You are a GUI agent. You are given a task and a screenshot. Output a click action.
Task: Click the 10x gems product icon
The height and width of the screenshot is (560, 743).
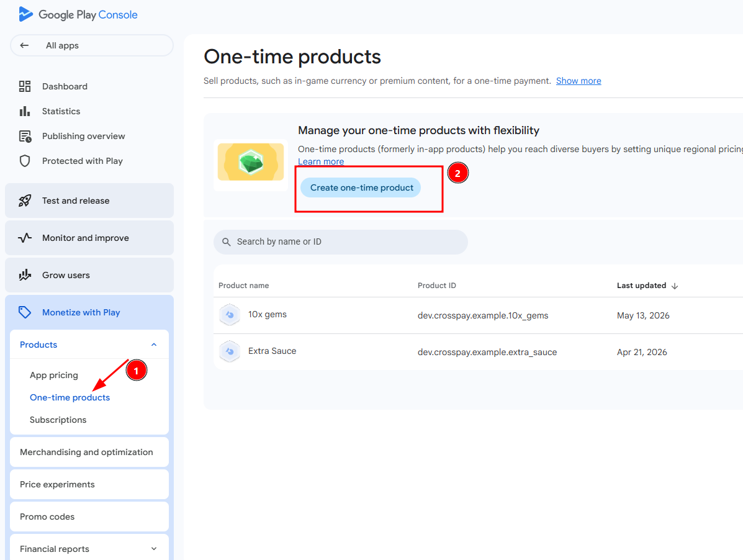[x=230, y=315]
